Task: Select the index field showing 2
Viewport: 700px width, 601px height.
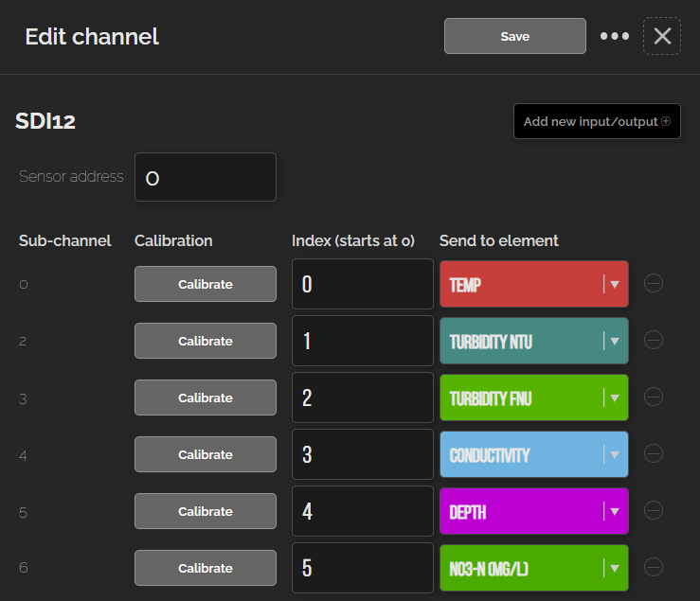Action: (x=363, y=398)
